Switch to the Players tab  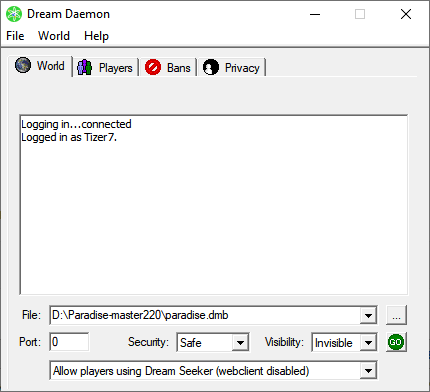click(x=105, y=68)
